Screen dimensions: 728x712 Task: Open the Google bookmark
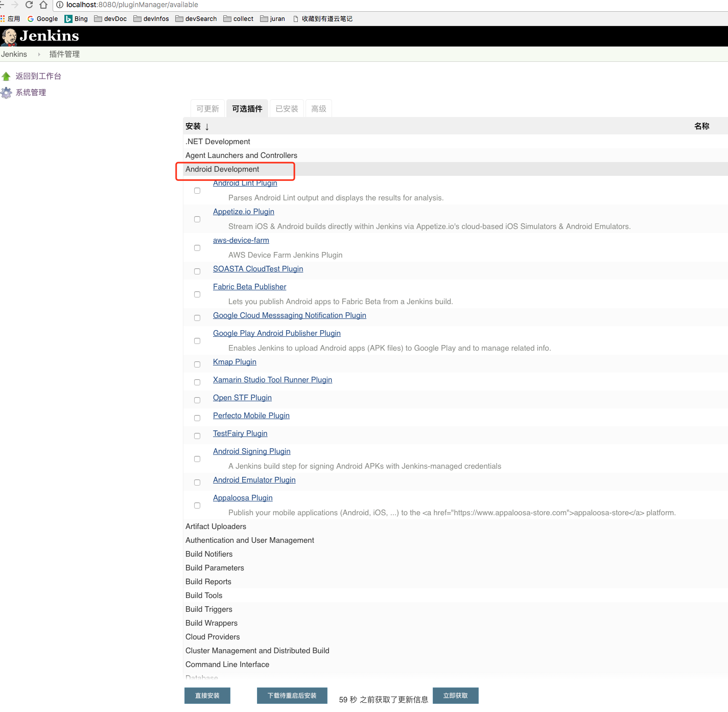pyautogui.click(x=42, y=19)
